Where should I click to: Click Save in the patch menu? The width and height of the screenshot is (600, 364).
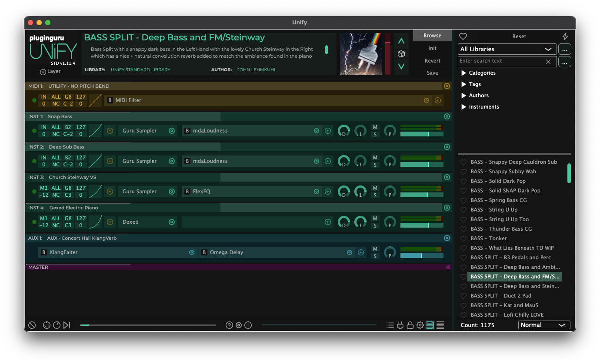[x=433, y=73]
